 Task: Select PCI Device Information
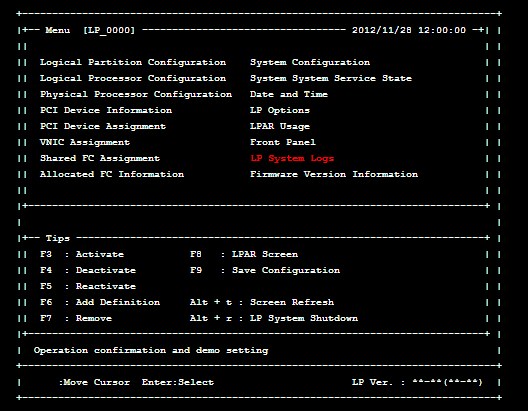pyautogui.click(x=106, y=110)
